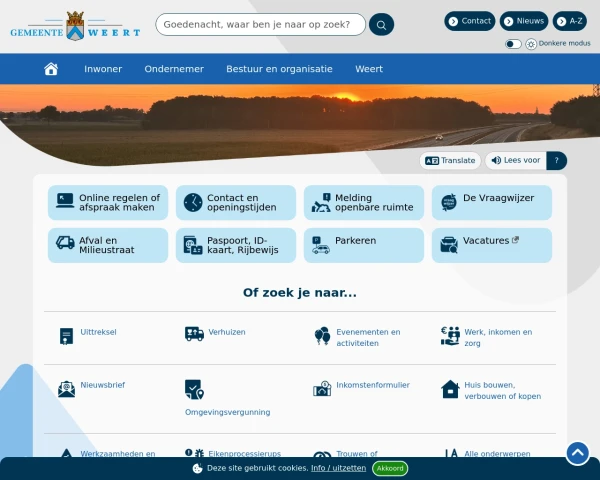Click the A-Z button in the header

569,21
